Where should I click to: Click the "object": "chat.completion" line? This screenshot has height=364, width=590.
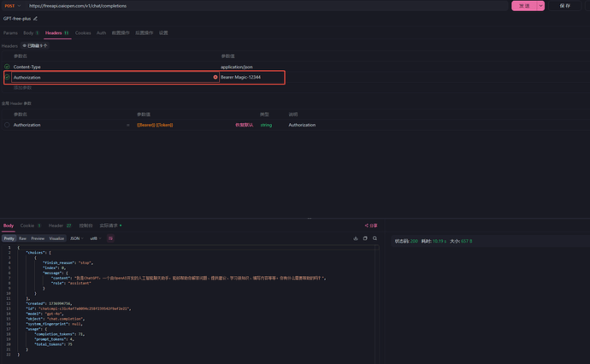click(x=56, y=319)
